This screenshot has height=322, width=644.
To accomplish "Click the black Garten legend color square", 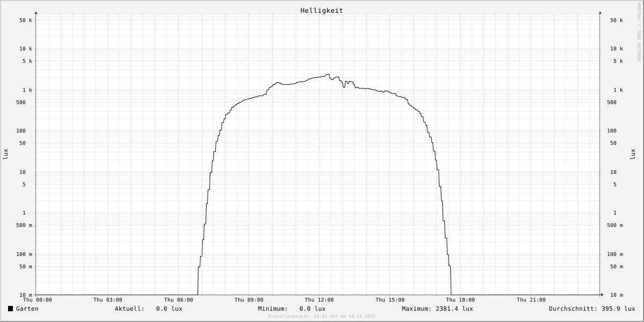I will pos(10,309).
